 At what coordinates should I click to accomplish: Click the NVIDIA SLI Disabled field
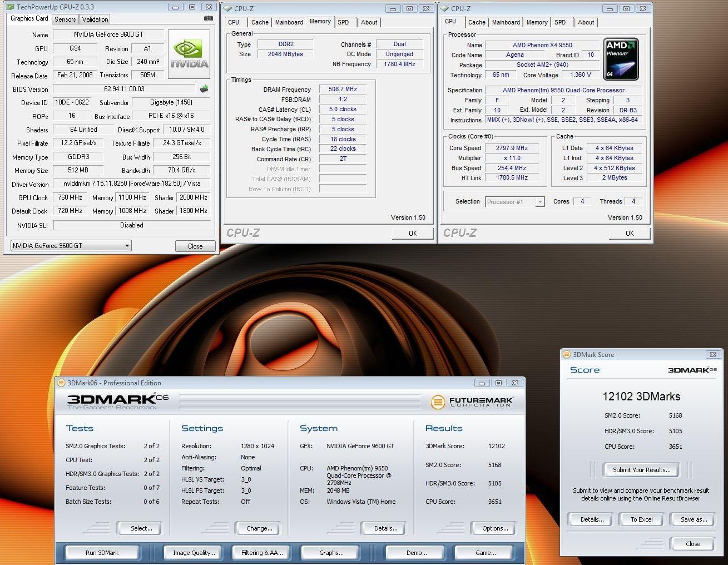[132, 225]
